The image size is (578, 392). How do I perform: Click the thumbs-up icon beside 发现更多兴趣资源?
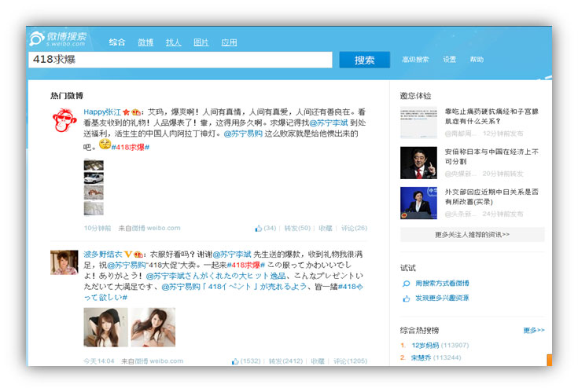pyautogui.click(x=407, y=299)
